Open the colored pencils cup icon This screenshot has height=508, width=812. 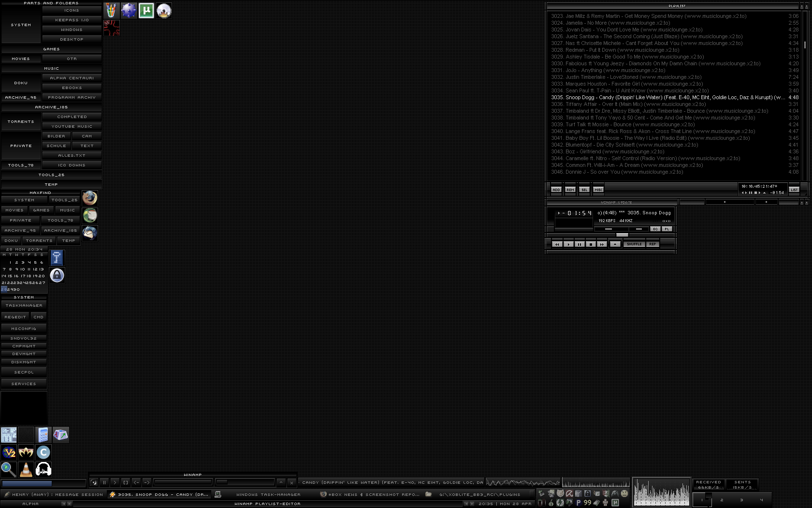pos(111,10)
